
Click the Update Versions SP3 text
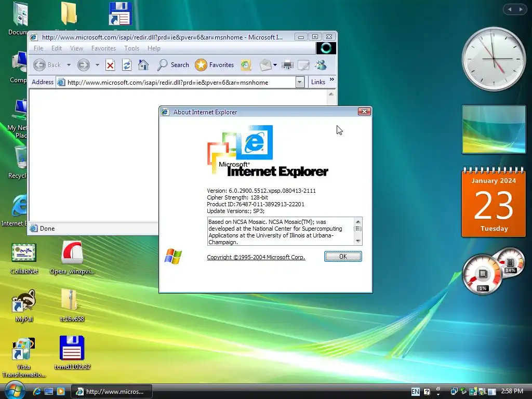(x=235, y=211)
